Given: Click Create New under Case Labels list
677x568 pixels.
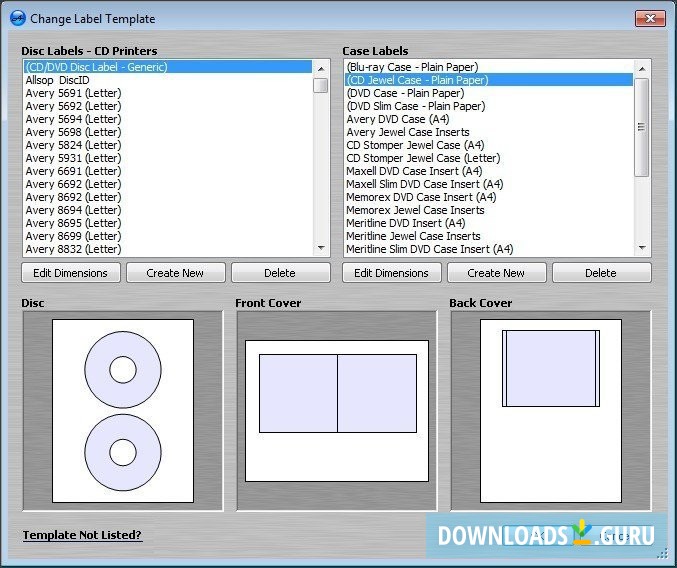Looking at the screenshot, I should pos(497,273).
